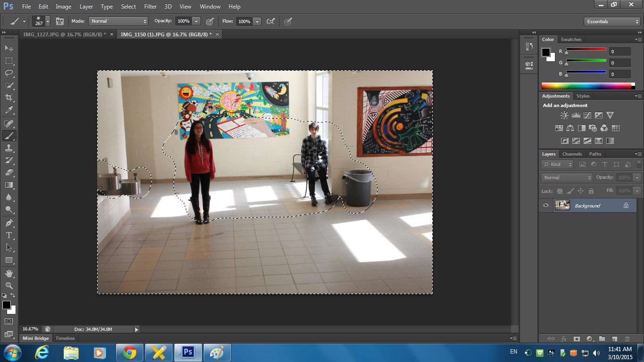Open the brush Mode dropdown
644x362 pixels.
(118, 21)
